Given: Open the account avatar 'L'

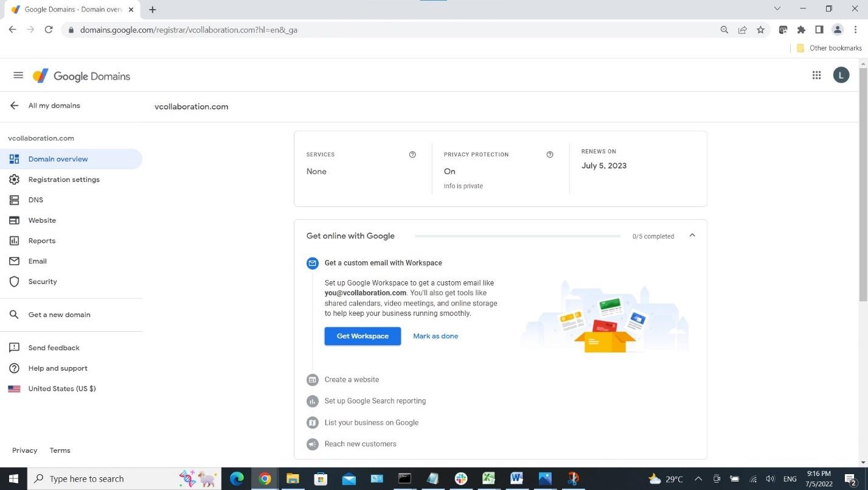Looking at the screenshot, I should click(841, 75).
